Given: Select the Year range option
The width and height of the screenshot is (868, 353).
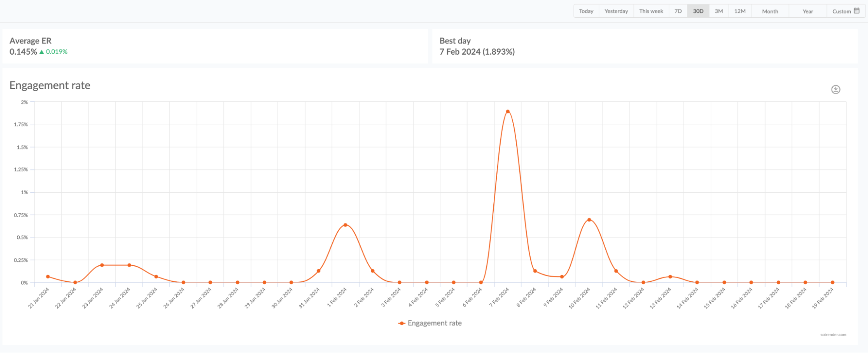Looking at the screenshot, I should 808,11.
